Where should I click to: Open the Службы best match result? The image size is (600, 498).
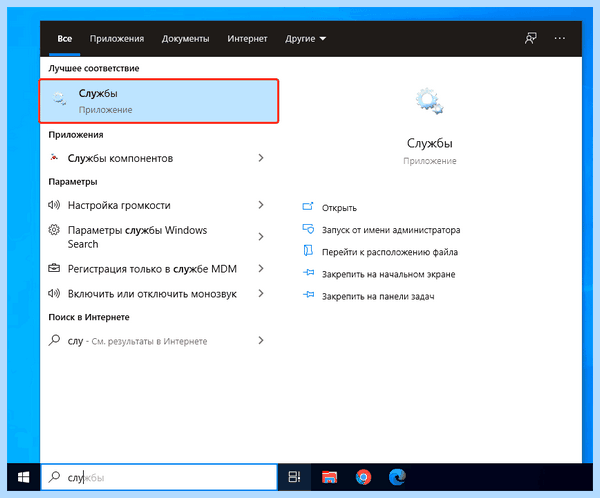tap(159, 101)
